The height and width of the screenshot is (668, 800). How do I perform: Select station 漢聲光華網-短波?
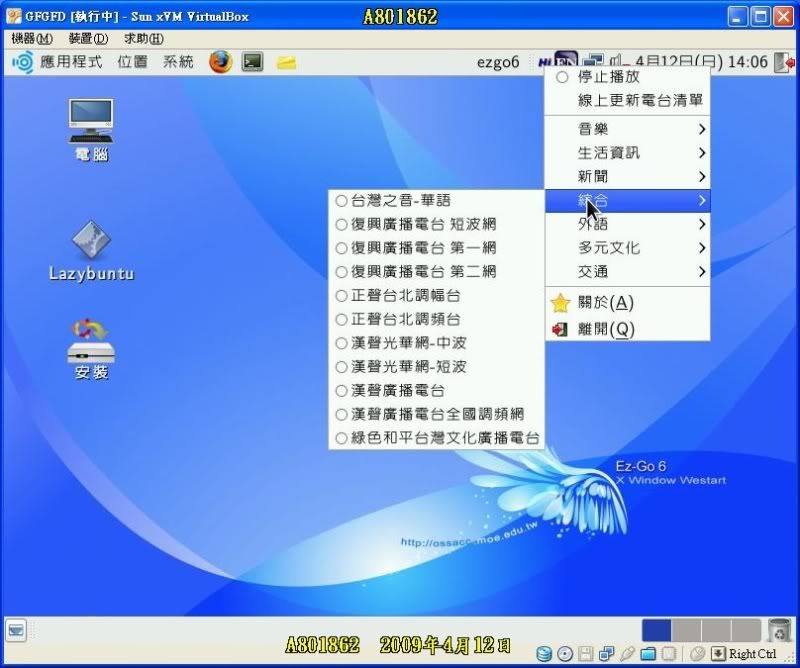[x=436, y=367]
